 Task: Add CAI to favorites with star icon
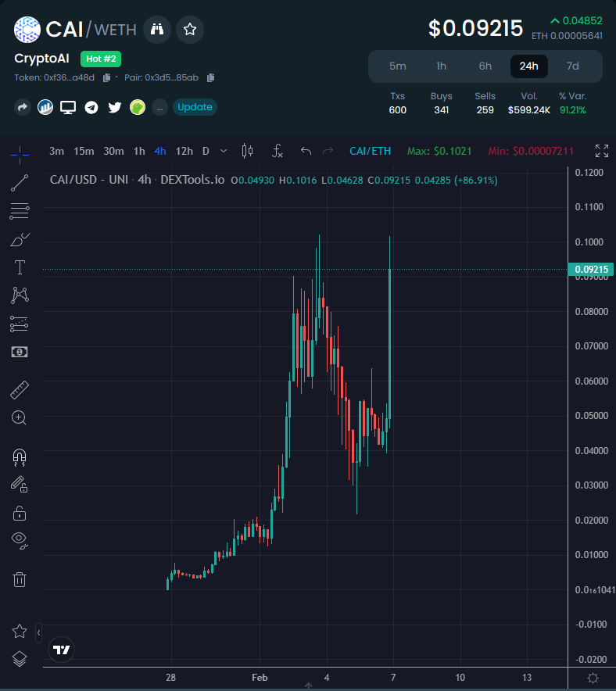tap(190, 30)
